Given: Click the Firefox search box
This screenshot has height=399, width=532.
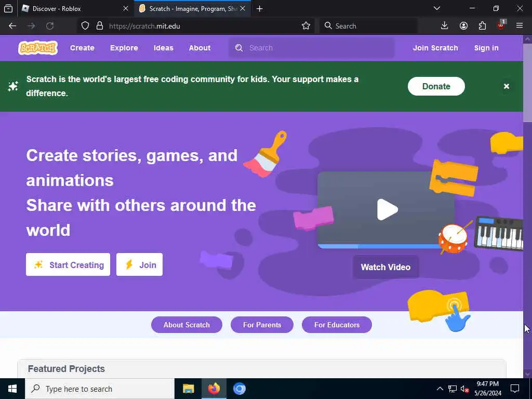Looking at the screenshot, I should coord(368,26).
